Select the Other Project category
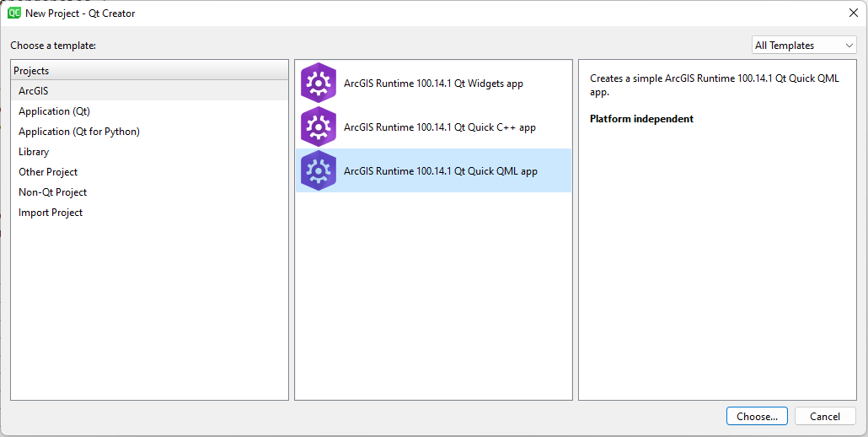This screenshot has width=868, height=437. point(149,172)
